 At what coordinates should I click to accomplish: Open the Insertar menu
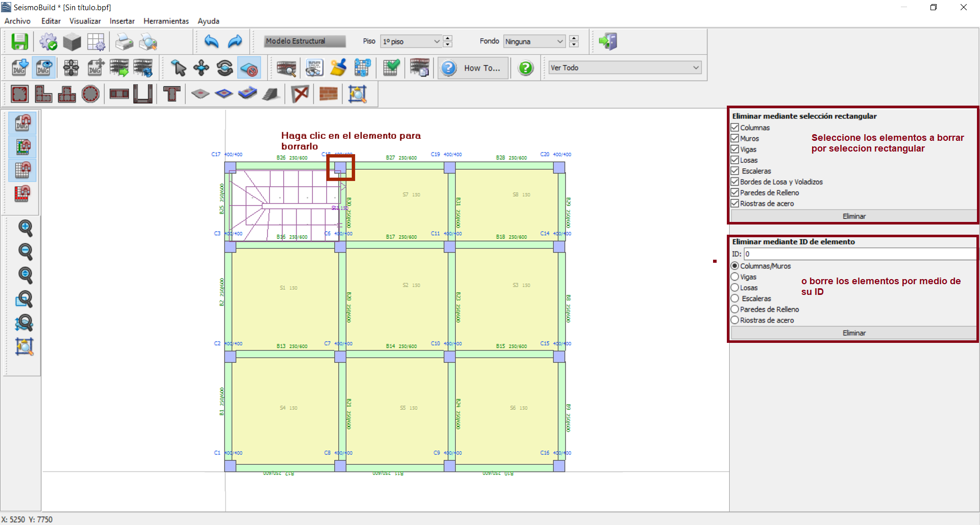tap(122, 21)
